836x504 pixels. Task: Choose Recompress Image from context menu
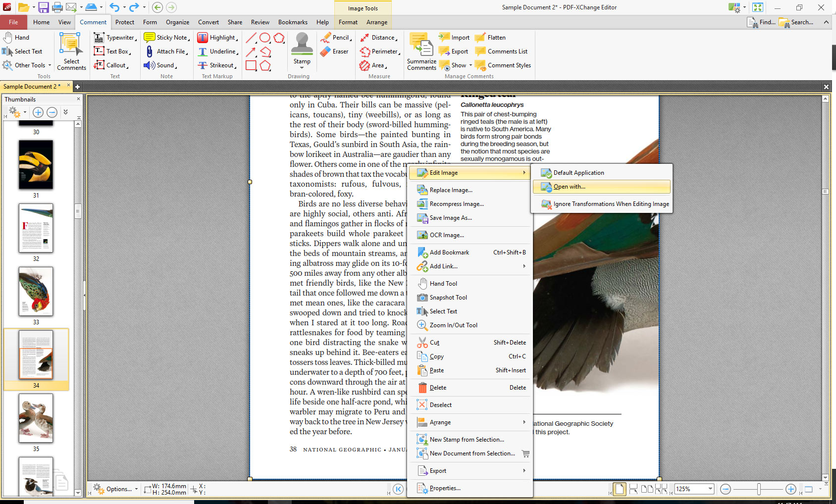coord(470,204)
